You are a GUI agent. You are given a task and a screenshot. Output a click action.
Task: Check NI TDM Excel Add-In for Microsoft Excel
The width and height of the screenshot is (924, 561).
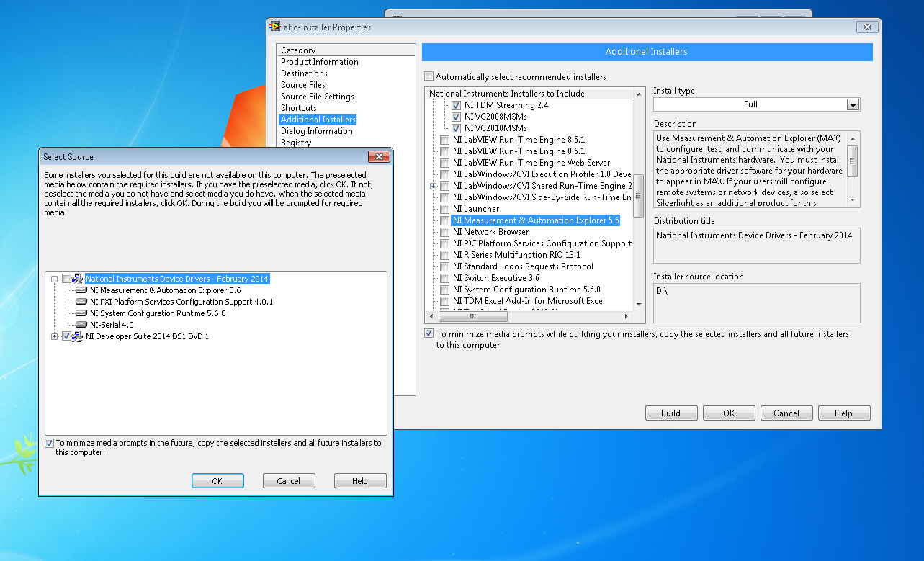445,301
